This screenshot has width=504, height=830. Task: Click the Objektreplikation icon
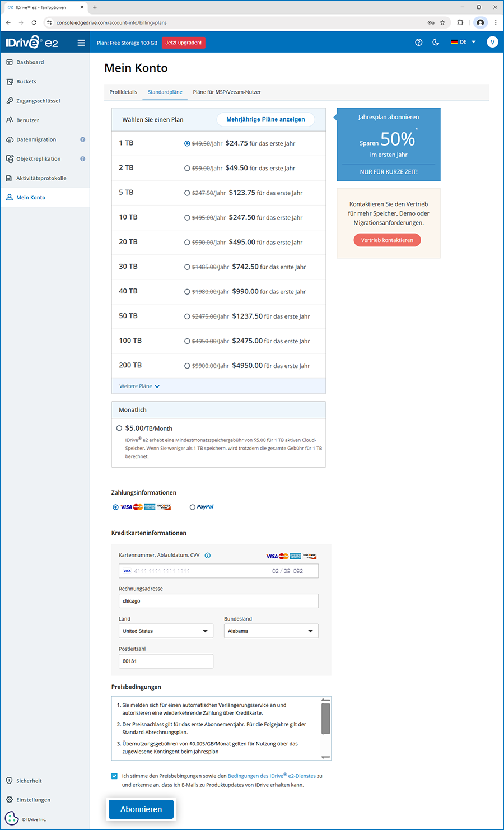point(10,159)
